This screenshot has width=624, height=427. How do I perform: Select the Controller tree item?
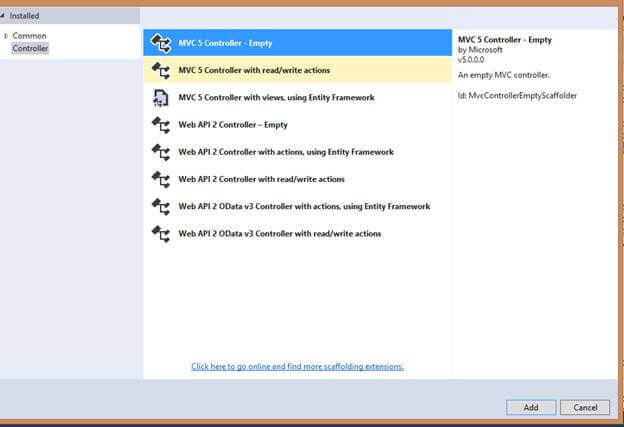(x=30, y=49)
